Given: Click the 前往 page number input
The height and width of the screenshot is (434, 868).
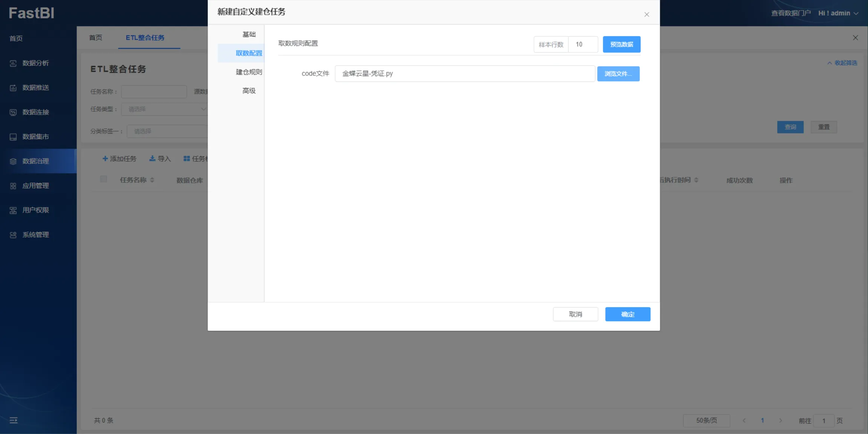Looking at the screenshot, I should [x=824, y=420].
